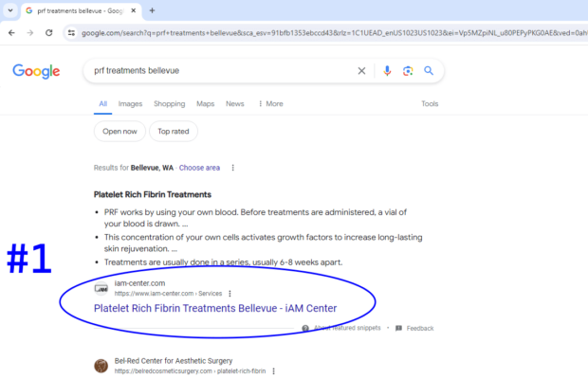The height and width of the screenshot is (379, 588).
Task: Click the browser back arrow
Action: [x=11, y=32]
